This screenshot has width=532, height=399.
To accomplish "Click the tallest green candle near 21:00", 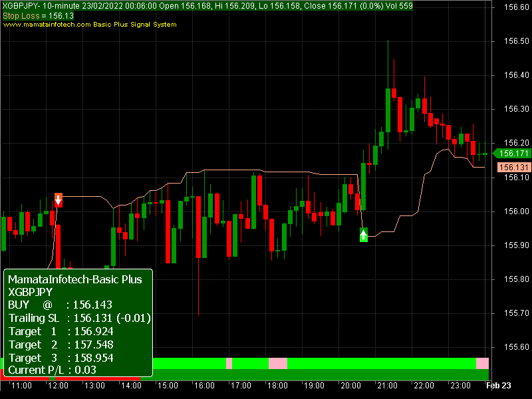I will pos(388,110).
